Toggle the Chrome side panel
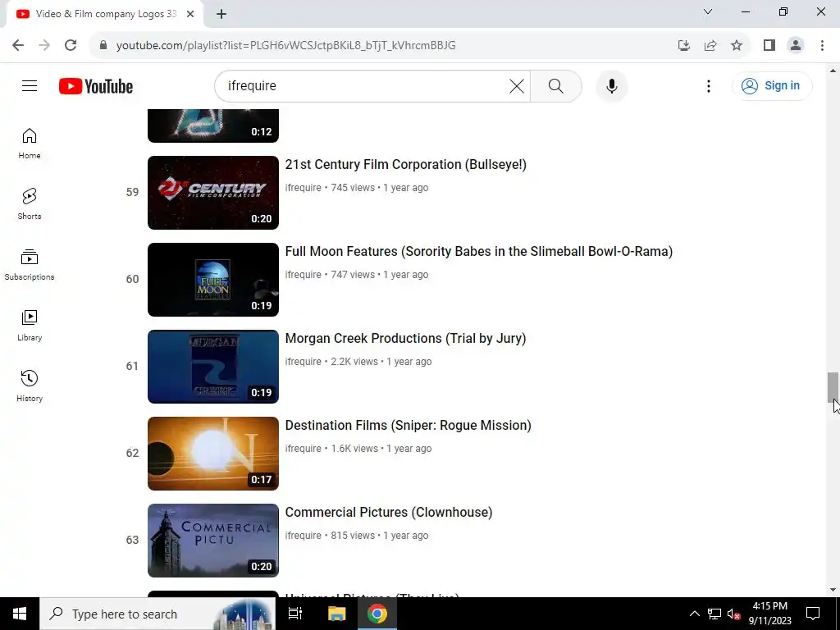Screen dimensions: 840x630 769,45
